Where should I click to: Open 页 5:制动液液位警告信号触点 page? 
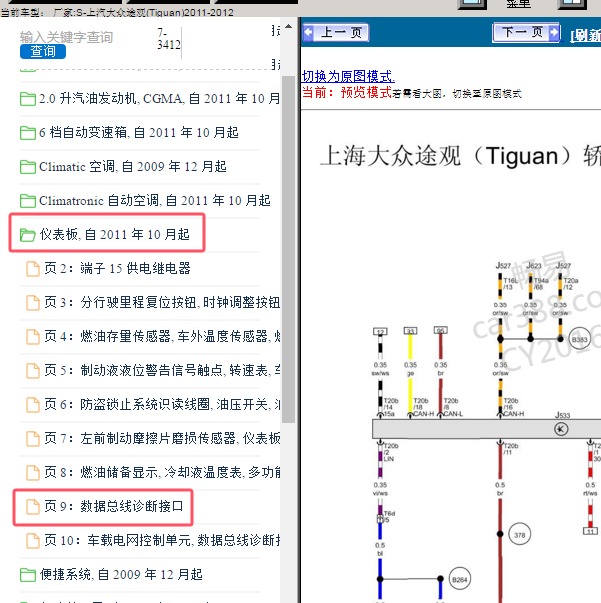tap(162, 370)
